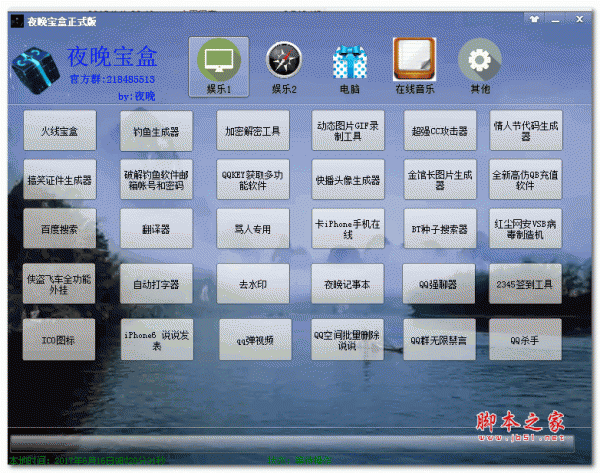Launch 搞笑证件生成器
This screenshot has height=473, width=600.
[60, 180]
